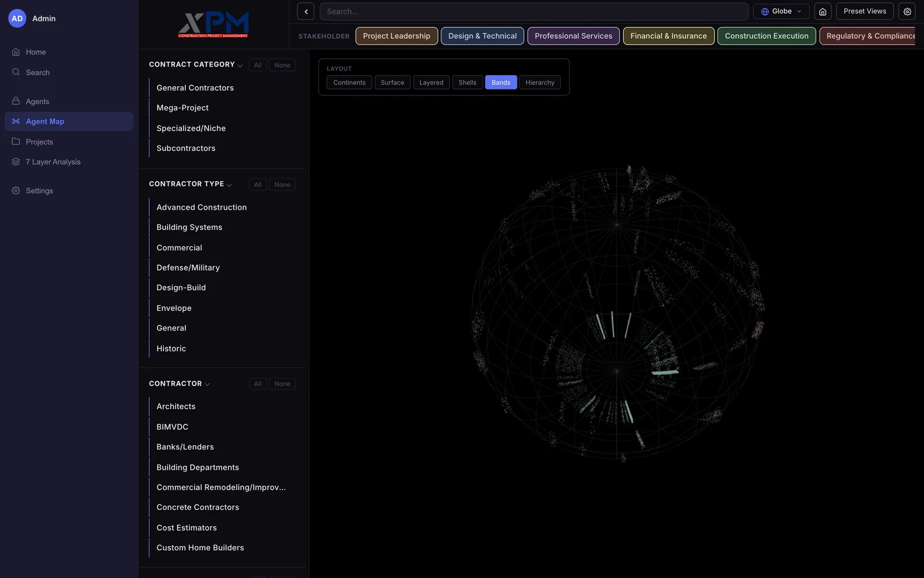924x578 pixels.
Task: Toggle Design & Technical stakeholder filter
Action: (482, 36)
